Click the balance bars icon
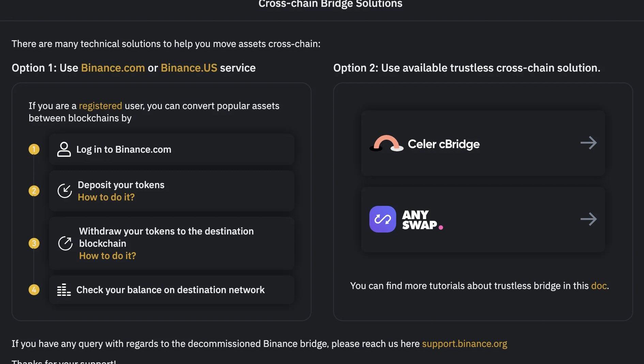 pos(64,290)
